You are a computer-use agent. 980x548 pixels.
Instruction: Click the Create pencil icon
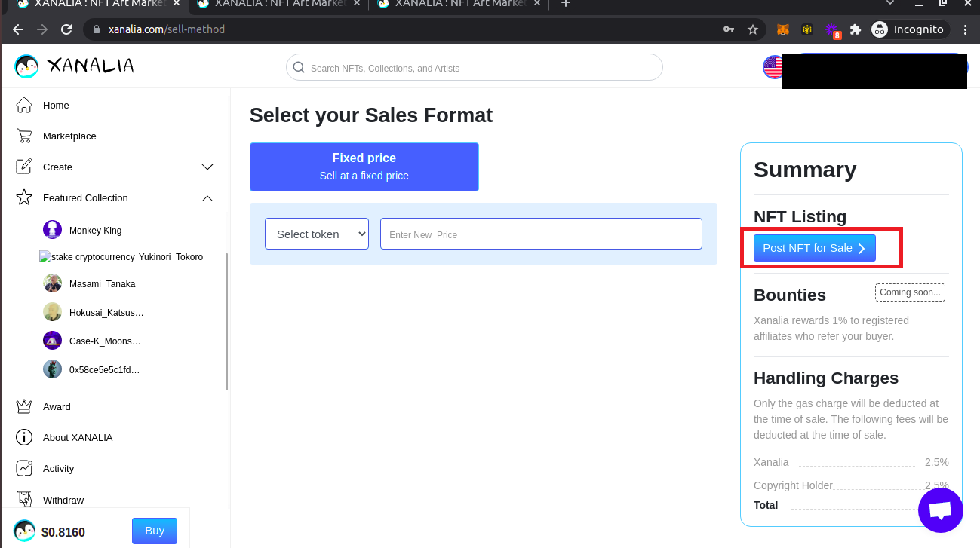[24, 167]
